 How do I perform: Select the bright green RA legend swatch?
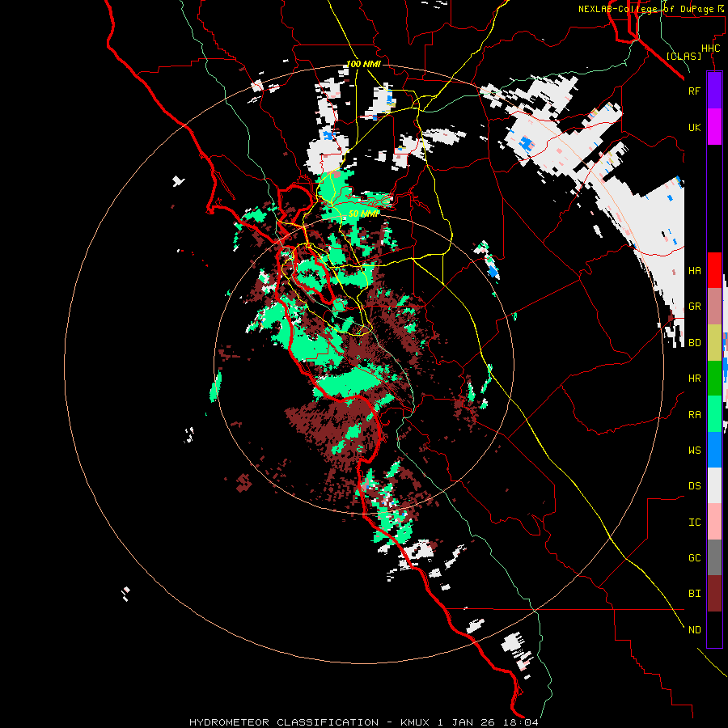(714, 414)
